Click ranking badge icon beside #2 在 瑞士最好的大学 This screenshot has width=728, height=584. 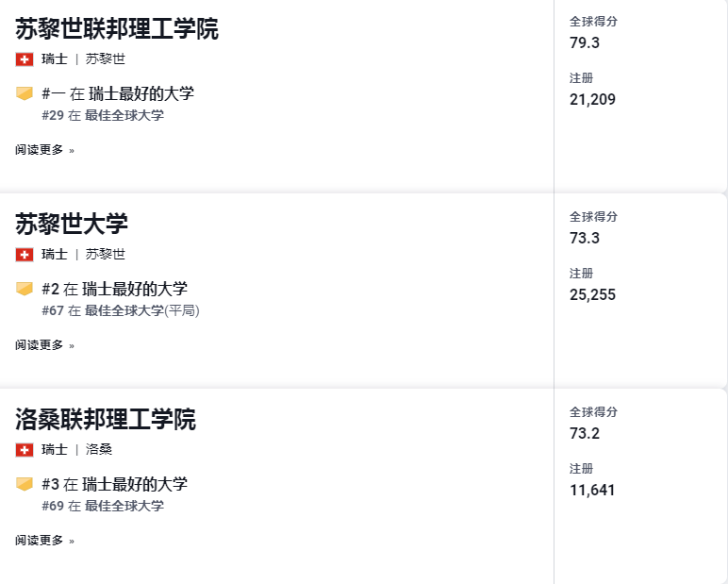[x=25, y=289]
